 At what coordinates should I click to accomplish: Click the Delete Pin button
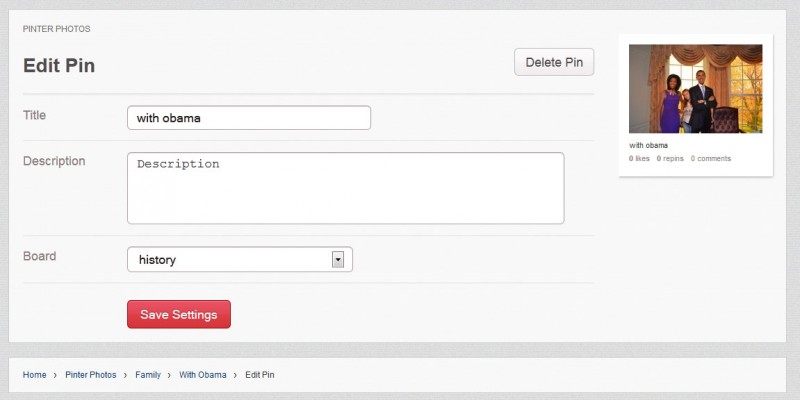tap(554, 62)
